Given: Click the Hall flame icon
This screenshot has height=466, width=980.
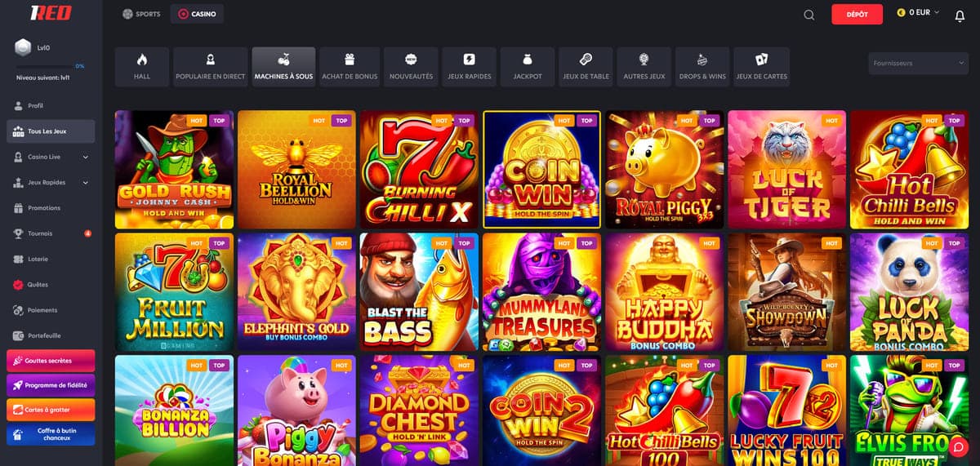Looking at the screenshot, I should point(142,60).
